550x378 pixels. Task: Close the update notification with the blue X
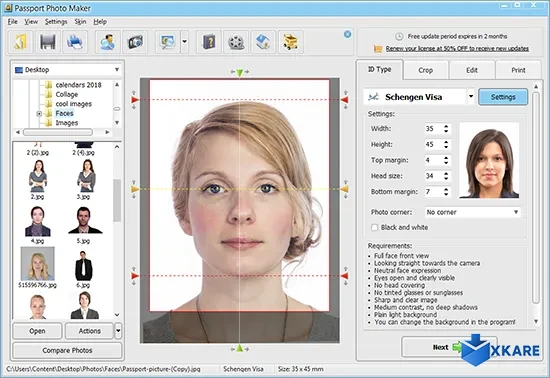[347, 34]
